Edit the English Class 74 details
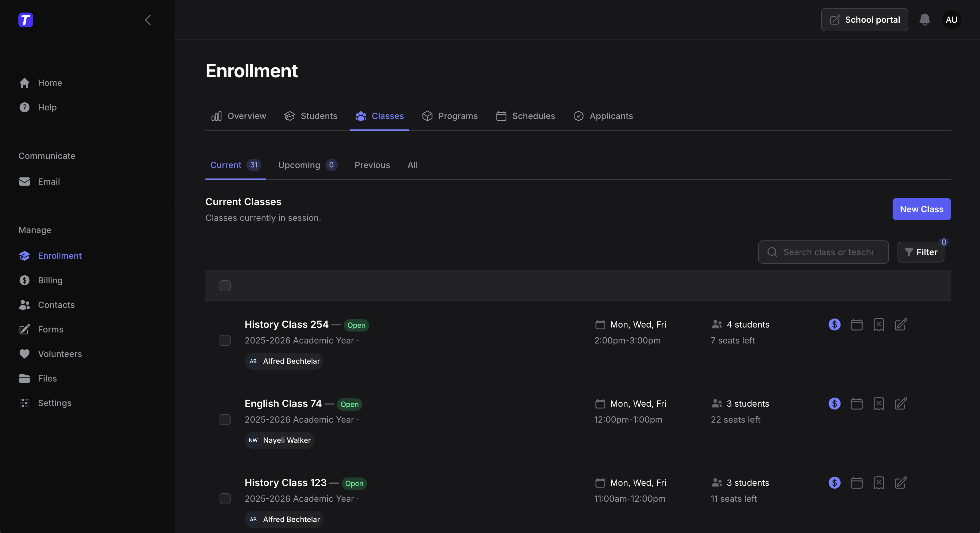 [x=901, y=404]
